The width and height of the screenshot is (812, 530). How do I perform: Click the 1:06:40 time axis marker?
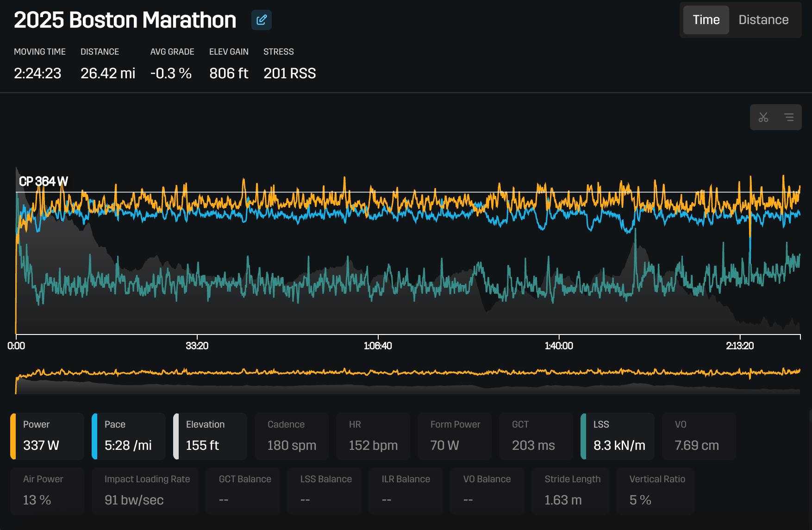pyautogui.click(x=378, y=346)
